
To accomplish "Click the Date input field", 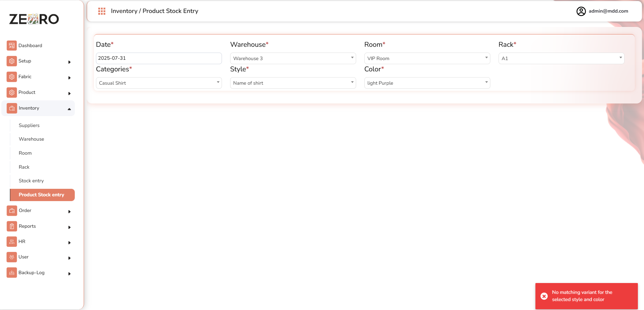I will click(159, 58).
